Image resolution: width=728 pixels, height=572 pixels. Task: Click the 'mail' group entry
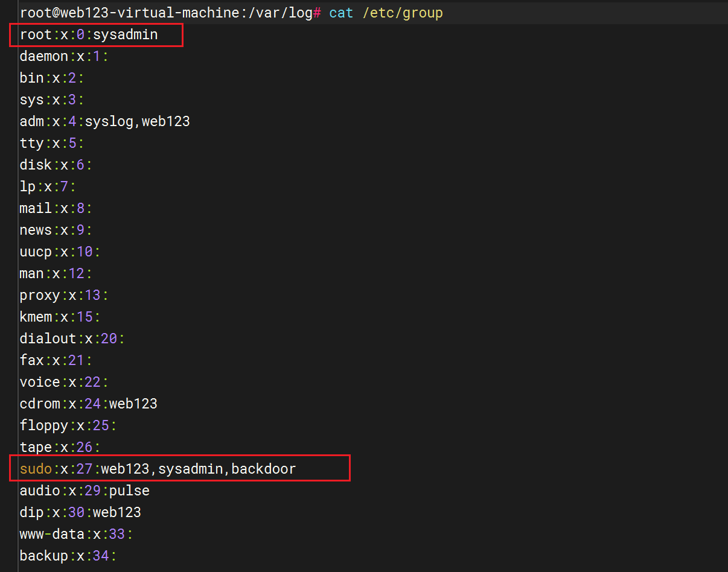36,208
